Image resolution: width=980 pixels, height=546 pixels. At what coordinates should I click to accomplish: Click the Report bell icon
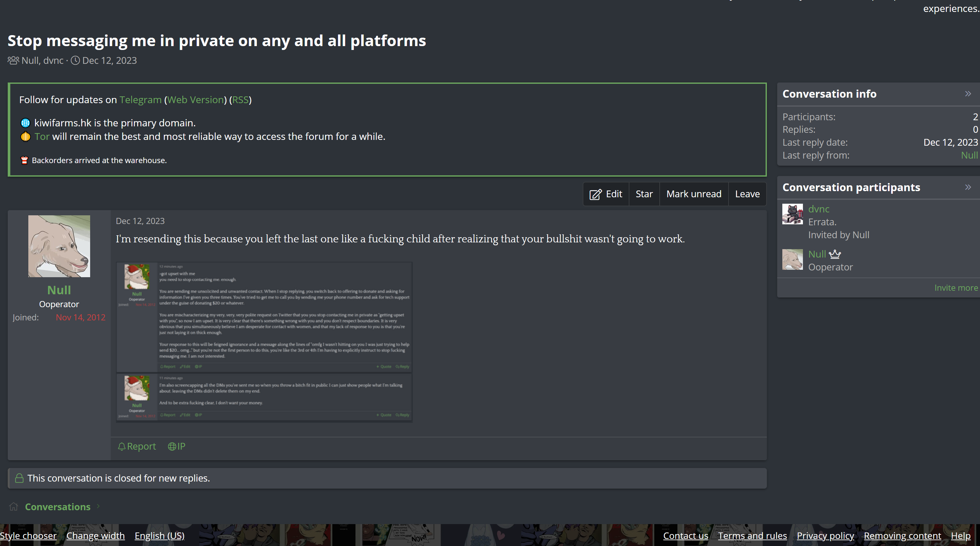pyautogui.click(x=122, y=446)
